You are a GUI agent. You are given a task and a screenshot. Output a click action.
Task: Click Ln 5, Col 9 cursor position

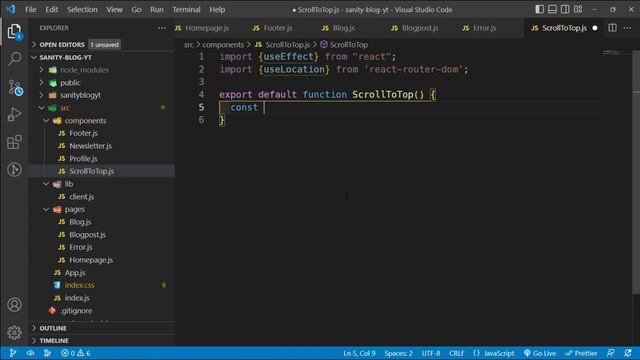[x=359, y=353]
